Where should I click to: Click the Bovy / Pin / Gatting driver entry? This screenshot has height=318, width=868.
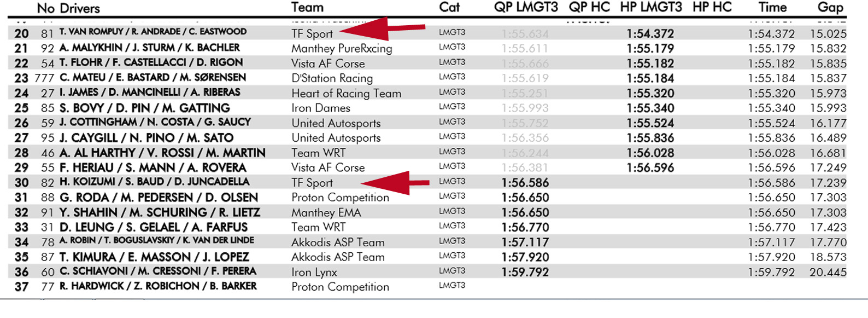144,108
